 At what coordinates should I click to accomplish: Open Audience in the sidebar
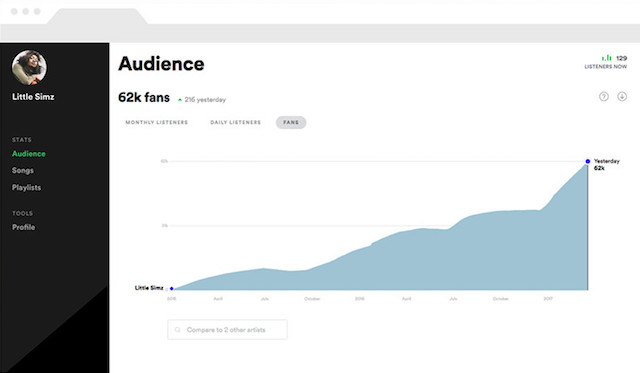pos(29,154)
